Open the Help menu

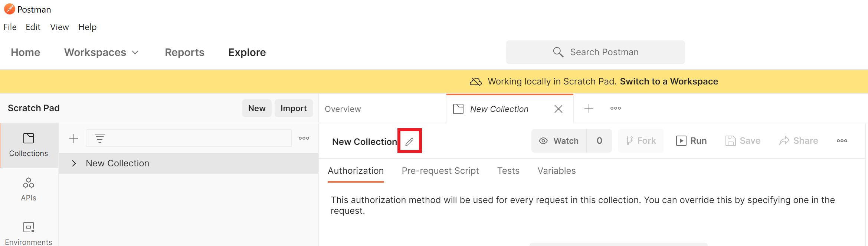[x=88, y=27]
